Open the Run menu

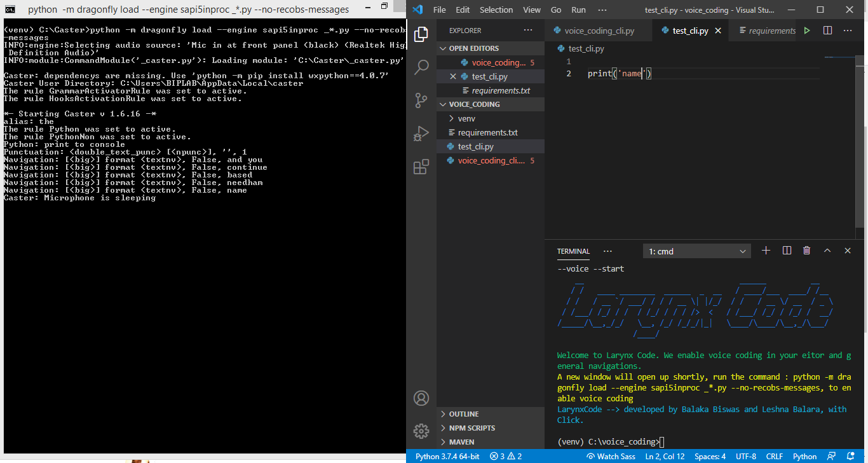coord(578,10)
